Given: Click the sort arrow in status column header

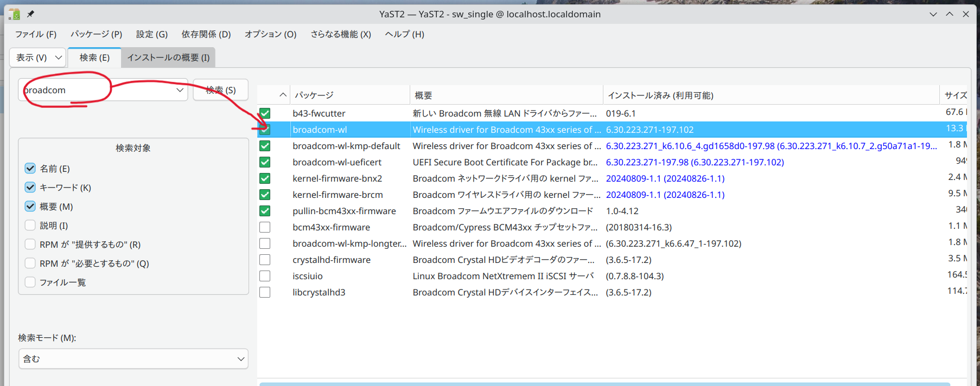Looking at the screenshot, I should coord(283,95).
